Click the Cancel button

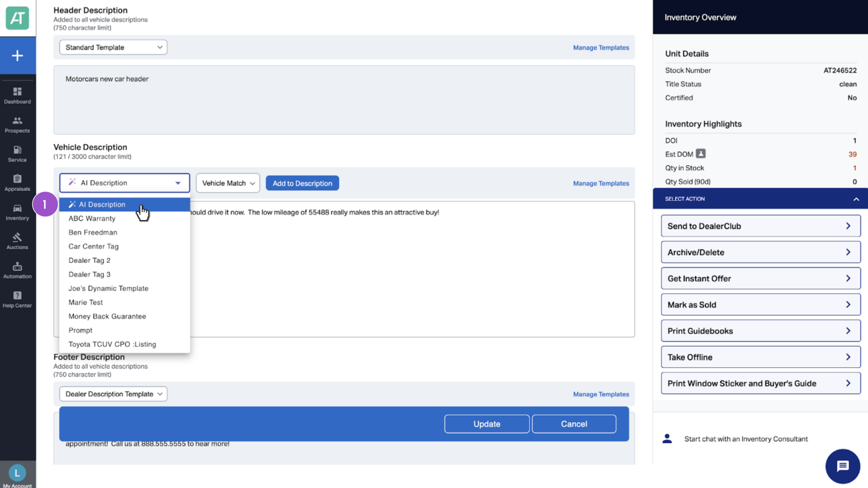point(574,424)
